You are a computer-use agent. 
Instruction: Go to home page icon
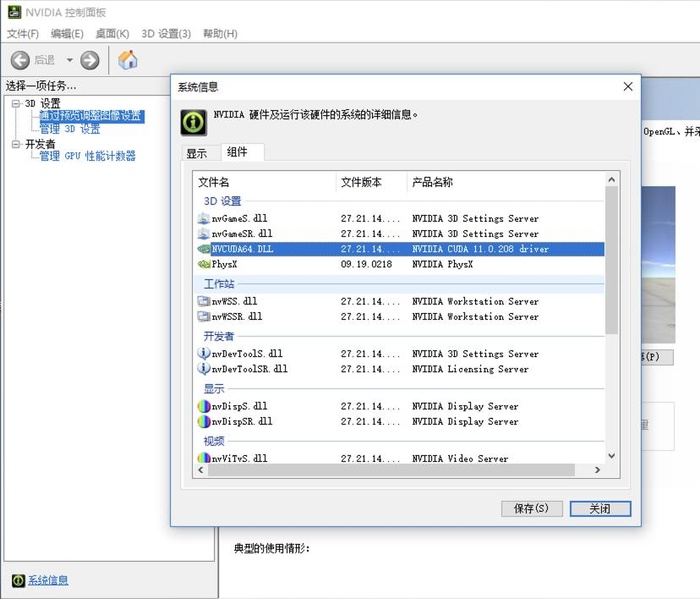(128, 59)
